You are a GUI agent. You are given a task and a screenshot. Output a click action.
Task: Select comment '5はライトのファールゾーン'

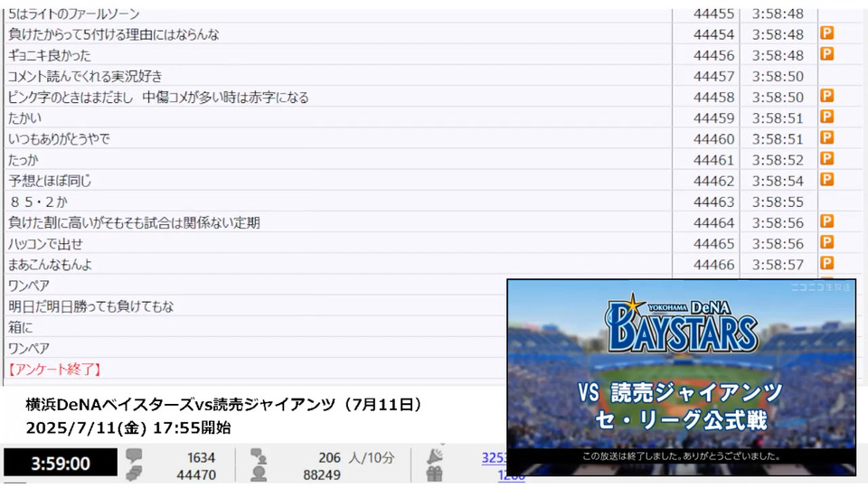tap(73, 14)
